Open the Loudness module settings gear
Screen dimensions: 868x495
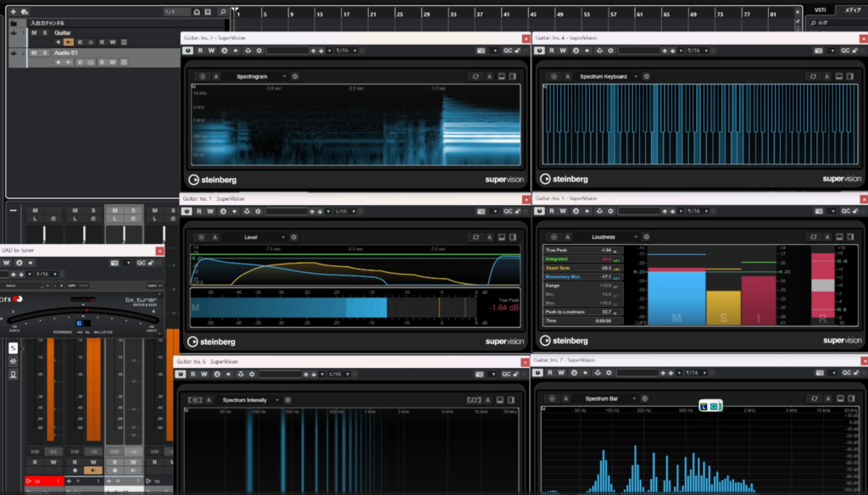647,237
